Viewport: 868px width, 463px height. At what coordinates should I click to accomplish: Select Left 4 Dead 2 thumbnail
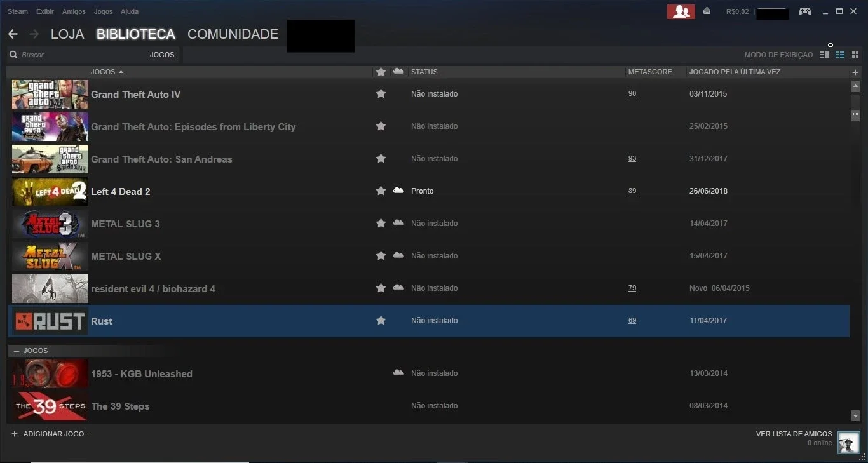[50, 192]
